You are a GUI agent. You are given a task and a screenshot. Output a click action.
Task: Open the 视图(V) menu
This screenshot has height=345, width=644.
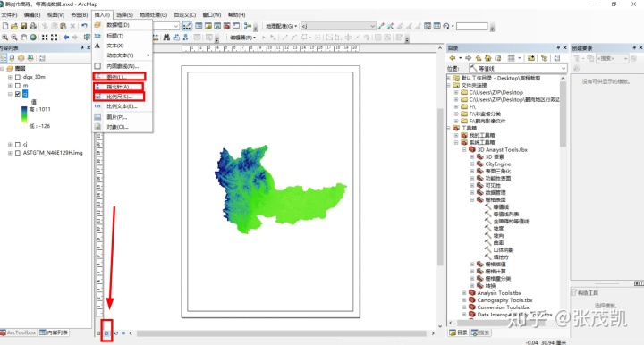[55, 15]
